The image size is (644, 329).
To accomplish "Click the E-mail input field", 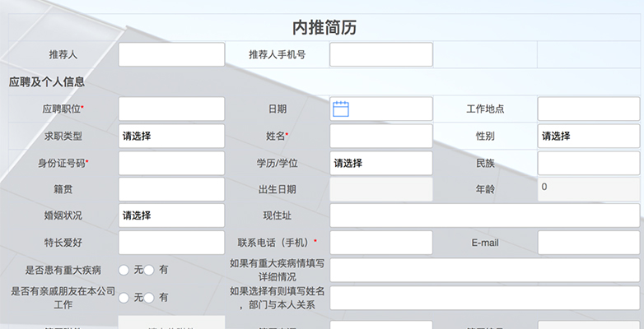I will [x=588, y=243].
